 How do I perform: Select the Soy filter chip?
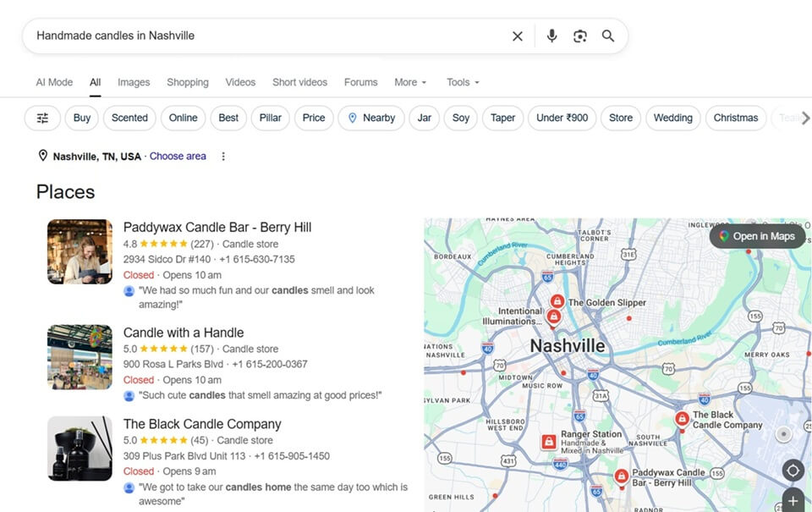(461, 118)
